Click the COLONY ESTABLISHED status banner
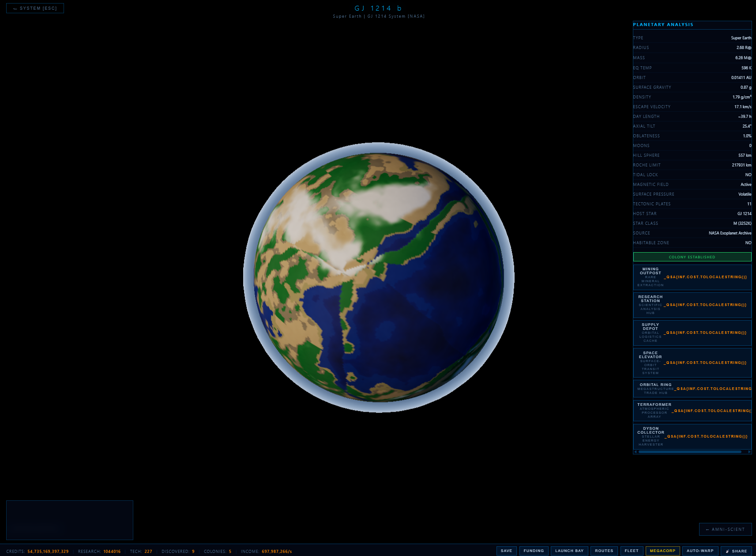The height and width of the screenshot is (556, 756). [x=692, y=257]
